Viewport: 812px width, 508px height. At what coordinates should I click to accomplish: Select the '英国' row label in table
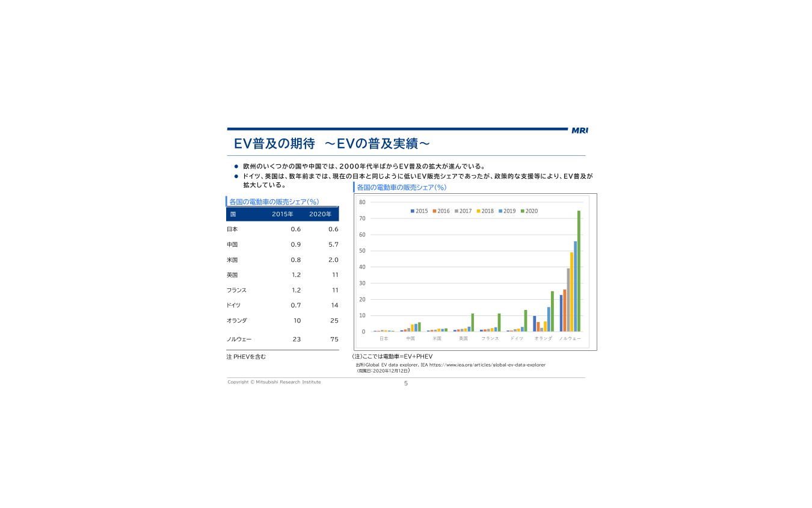232,275
